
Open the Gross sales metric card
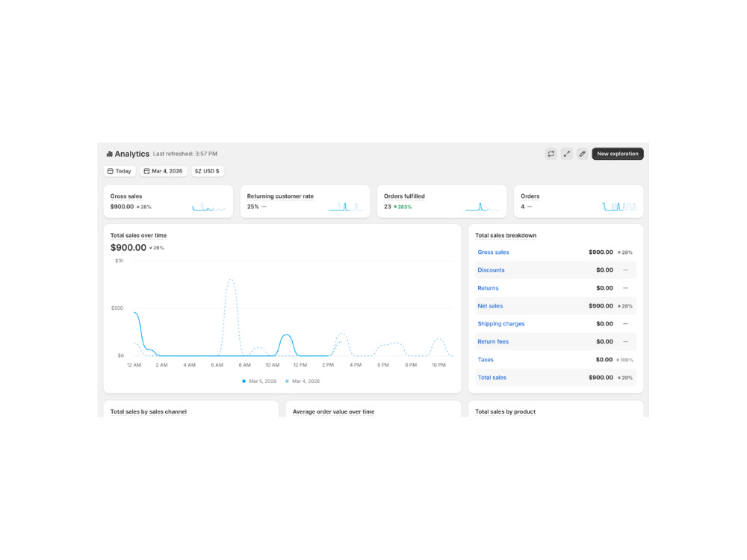168,202
